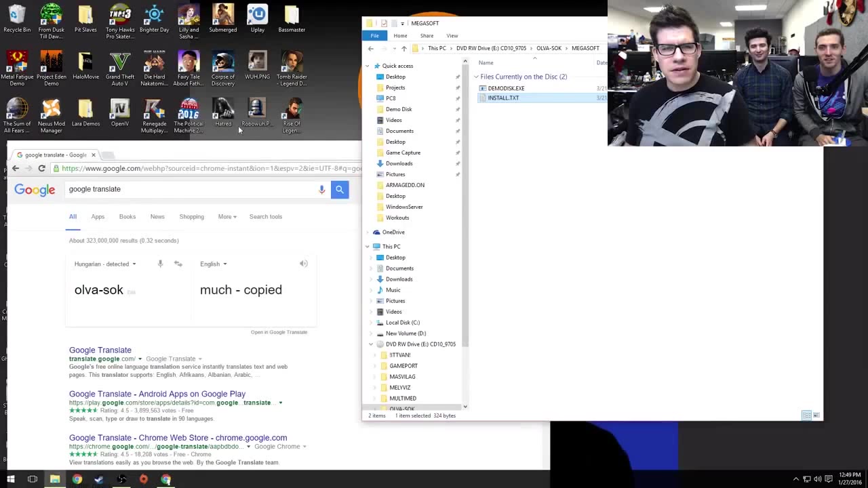Viewport: 868px width, 488px height.
Task: Open Task View on the taskbar
Action: pyautogui.click(x=32, y=479)
